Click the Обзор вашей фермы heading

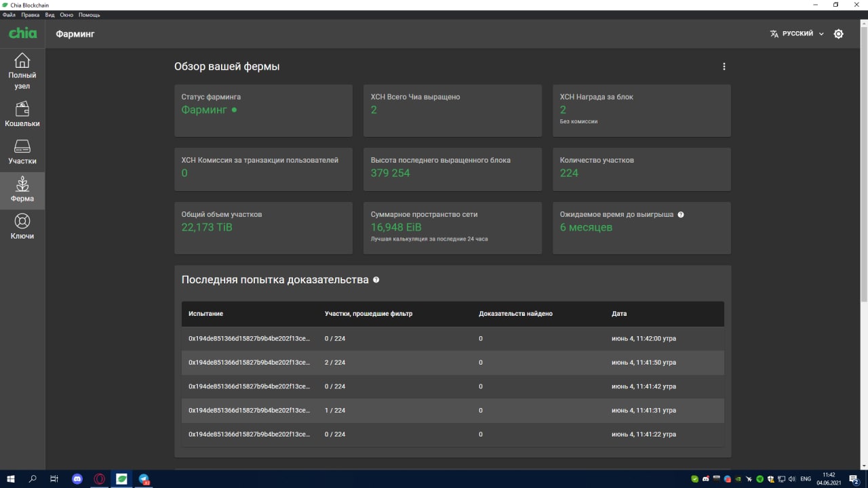[226, 66]
